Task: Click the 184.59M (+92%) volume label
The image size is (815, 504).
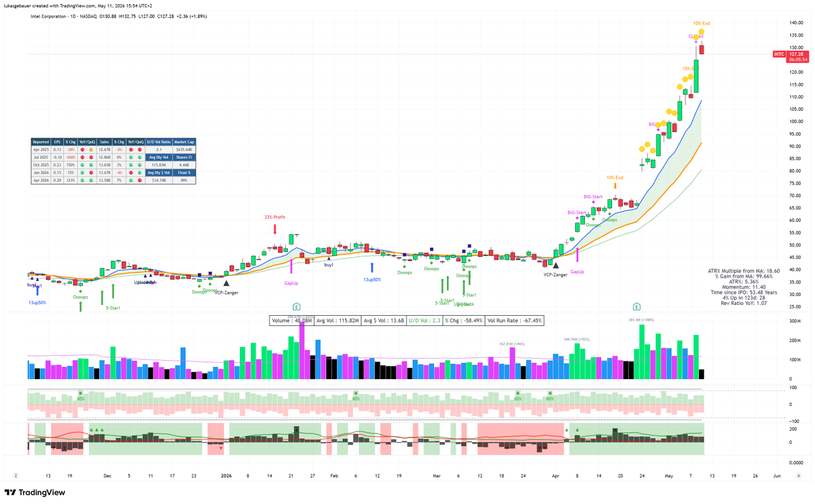Action: point(576,338)
